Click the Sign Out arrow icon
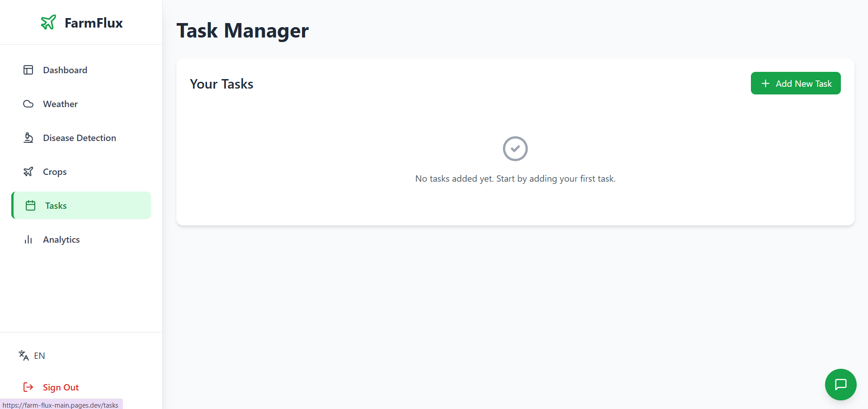This screenshot has height=409, width=868. click(x=28, y=387)
